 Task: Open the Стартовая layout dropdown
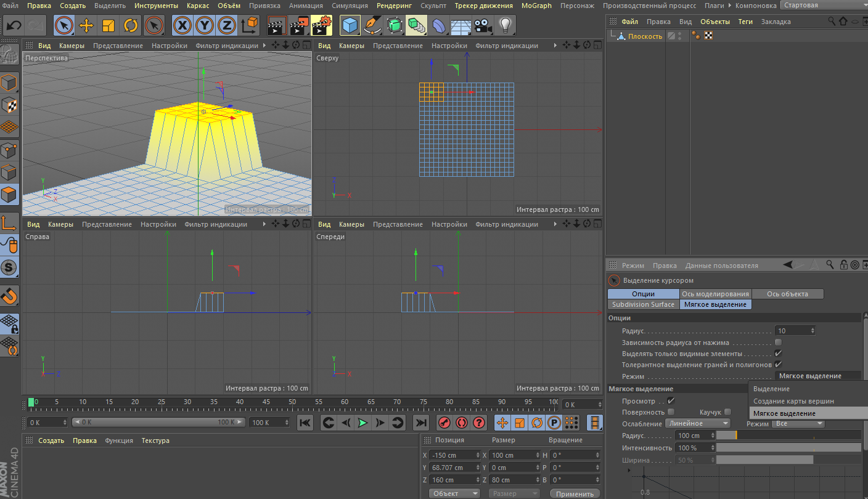click(823, 6)
